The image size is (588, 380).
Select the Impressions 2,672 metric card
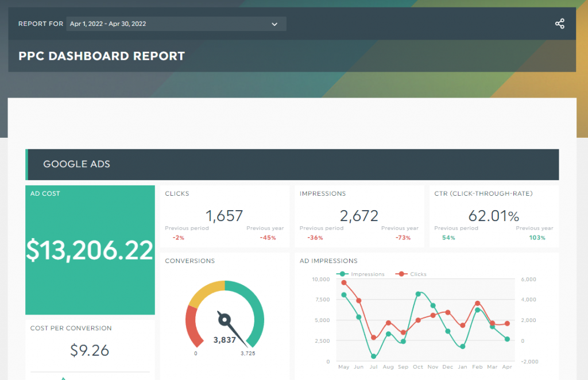(359, 216)
